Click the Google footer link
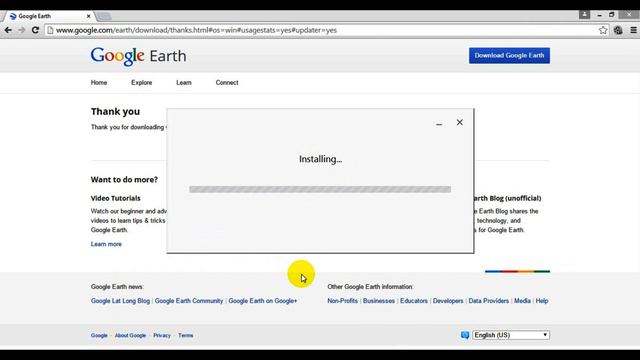The width and height of the screenshot is (640, 360). 99,336
